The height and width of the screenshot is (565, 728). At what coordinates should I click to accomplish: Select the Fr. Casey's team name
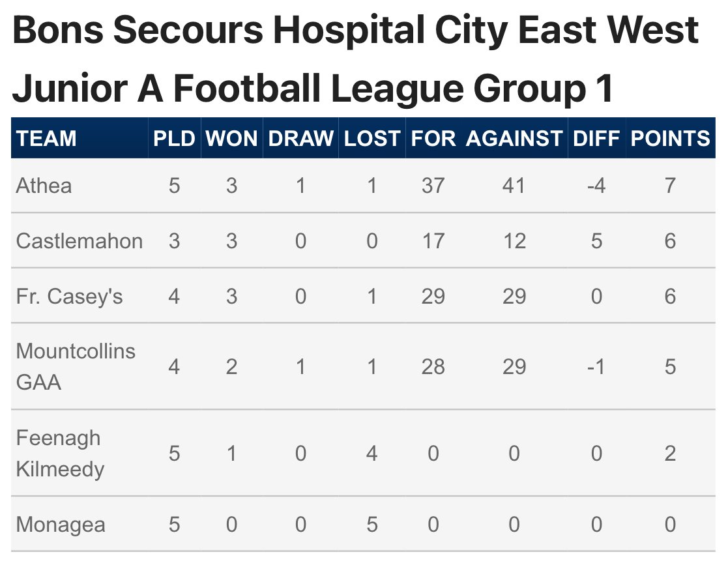pos(69,297)
